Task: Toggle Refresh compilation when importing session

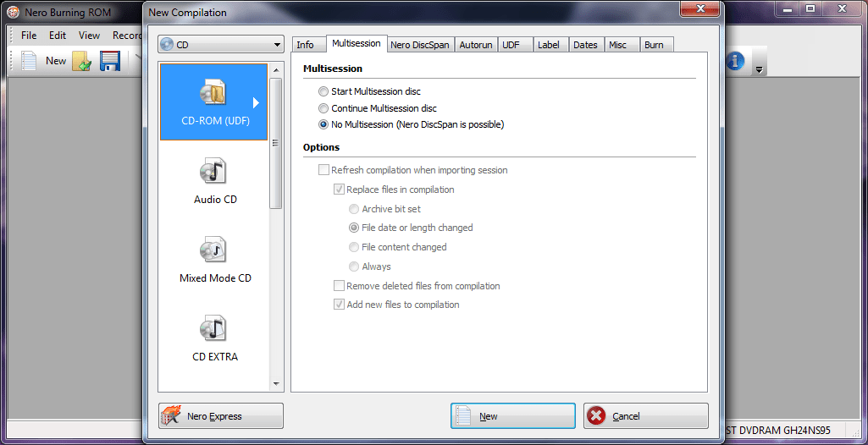Action: pos(323,170)
